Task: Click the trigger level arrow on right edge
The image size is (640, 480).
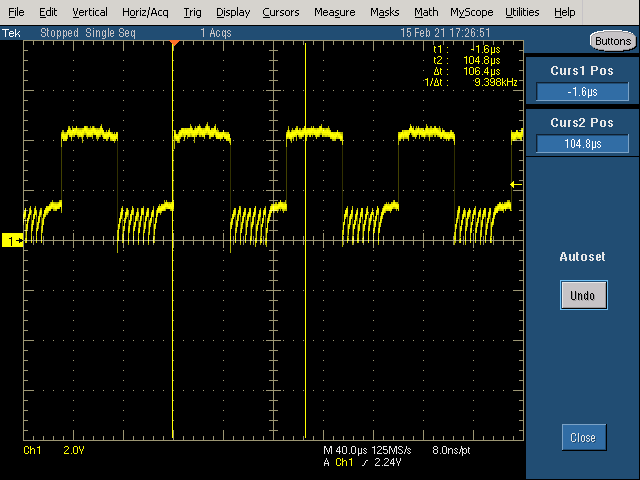Action: pos(515,184)
